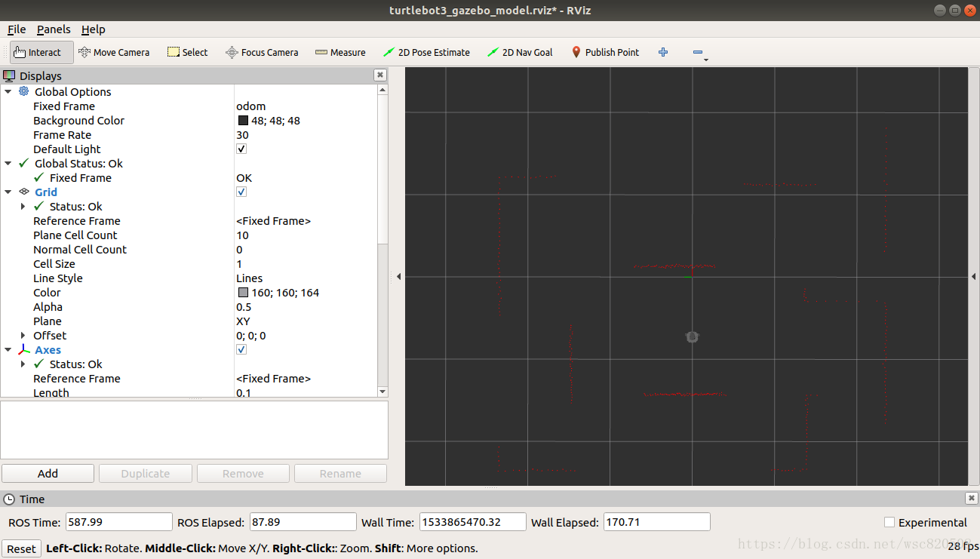Screen dimensions: 980x559
Task: Click the clock icon in Time panel
Action: tap(9, 499)
